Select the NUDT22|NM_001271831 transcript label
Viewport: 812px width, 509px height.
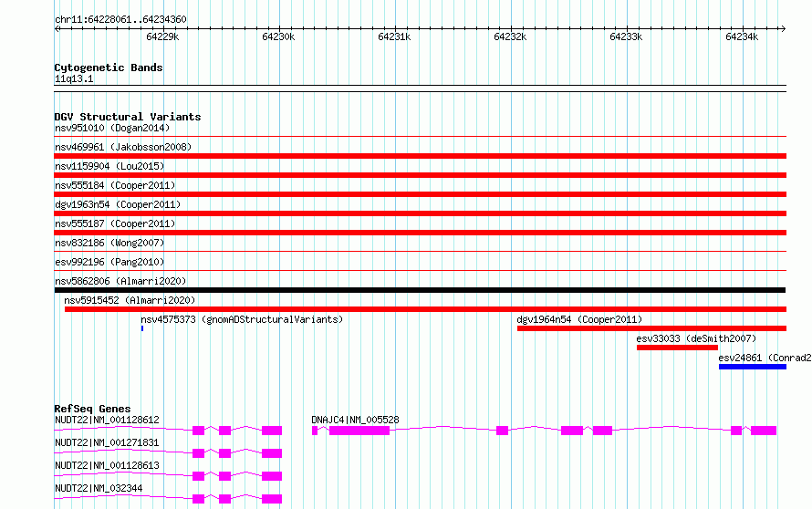(107, 442)
